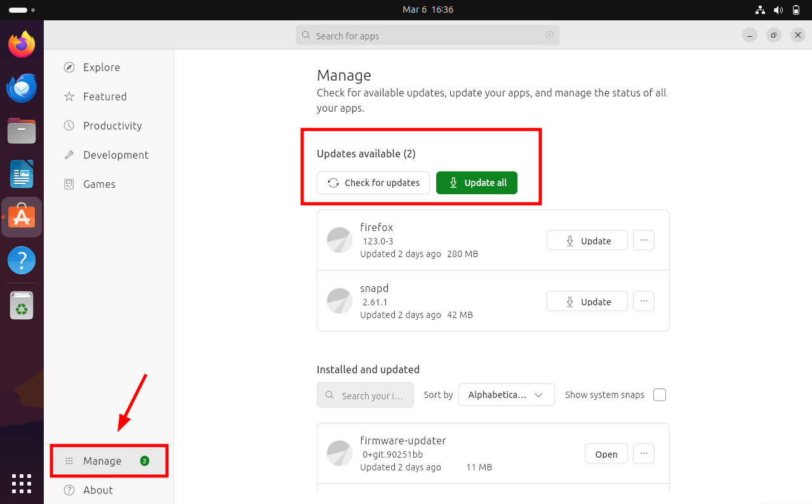Open more options menu for snapd
This screenshot has width=812, height=504.
point(644,301)
